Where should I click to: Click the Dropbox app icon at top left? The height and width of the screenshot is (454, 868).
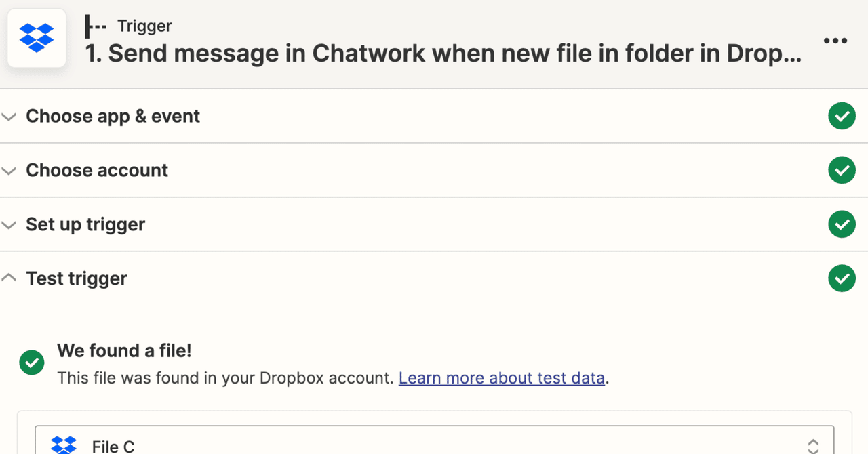click(36, 39)
